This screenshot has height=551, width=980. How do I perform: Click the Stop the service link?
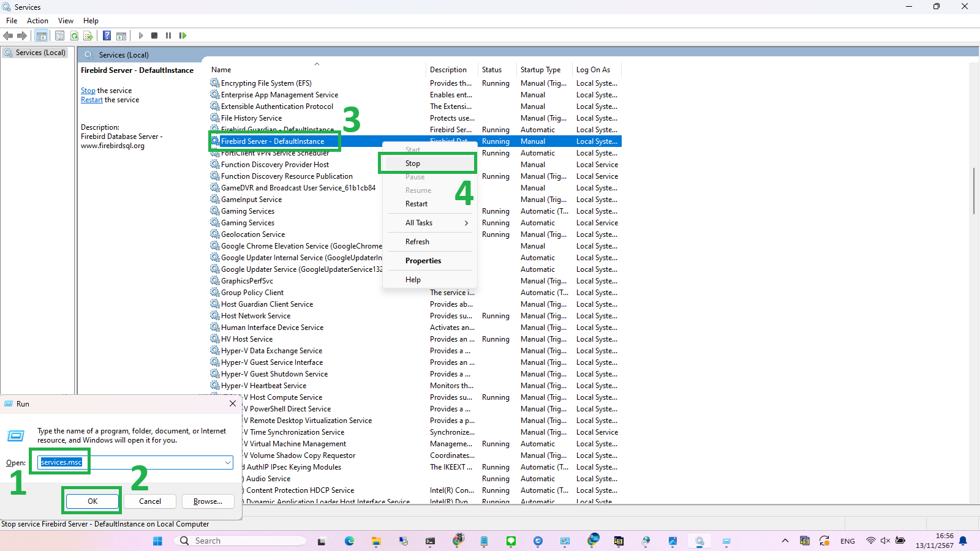point(88,91)
